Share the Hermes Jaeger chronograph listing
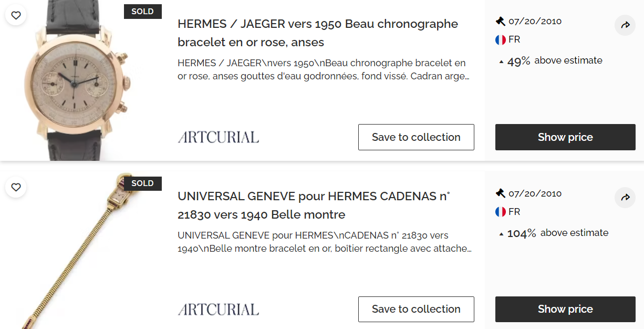The width and height of the screenshot is (644, 329). [x=625, y=25]
